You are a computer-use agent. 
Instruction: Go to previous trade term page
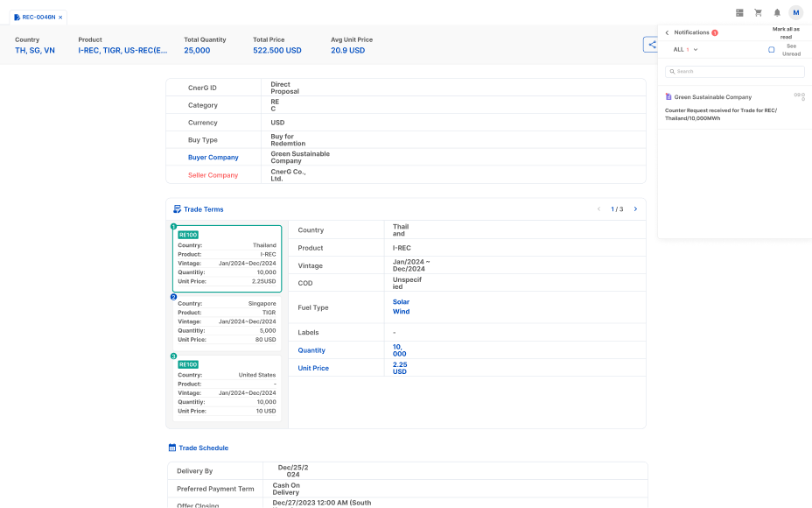[x=598, y=209]
